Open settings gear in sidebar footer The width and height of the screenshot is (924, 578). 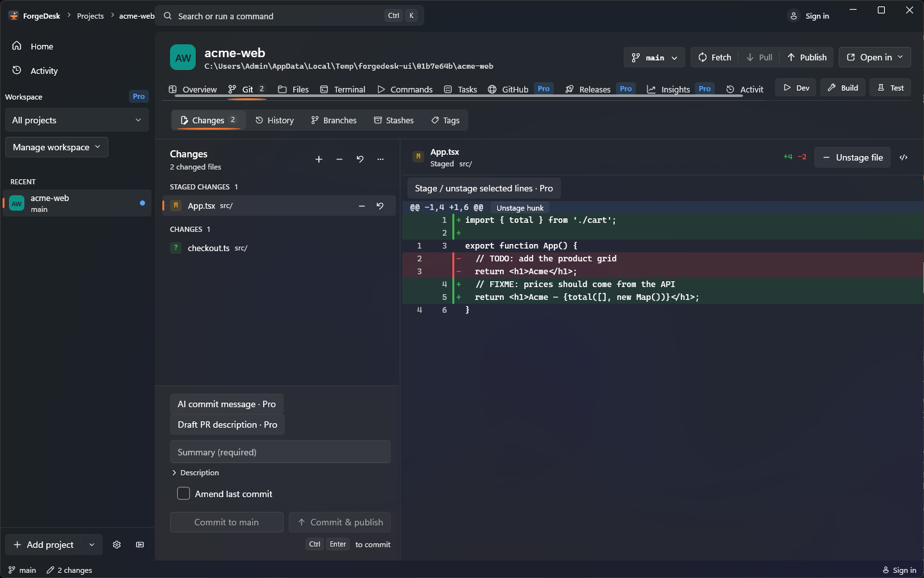point(117,545)
